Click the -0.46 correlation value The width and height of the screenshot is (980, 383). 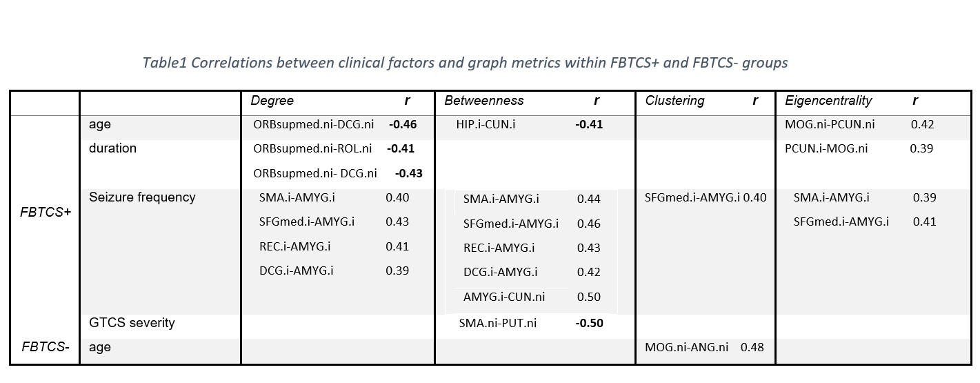[x=402, y=125]
